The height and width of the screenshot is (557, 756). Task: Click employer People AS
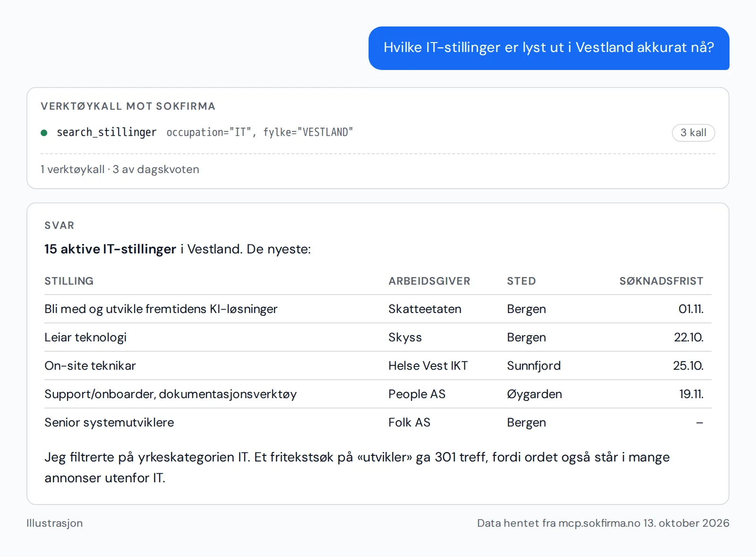click(x=417, y=394)
